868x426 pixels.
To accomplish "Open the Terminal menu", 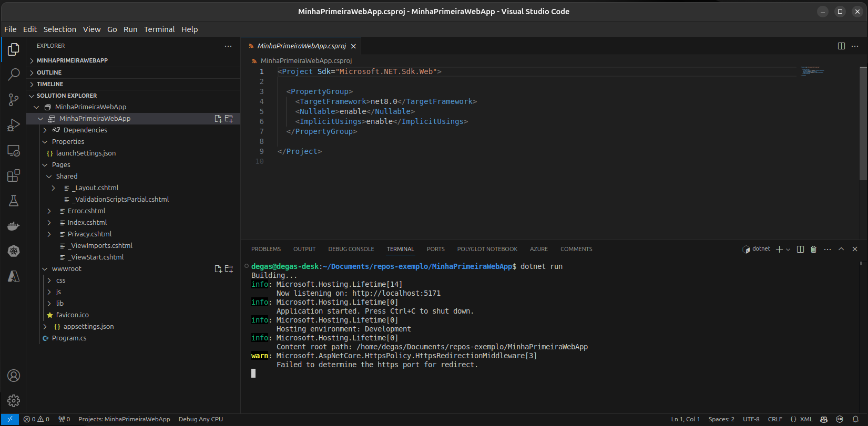I will (x=159, y=29).
